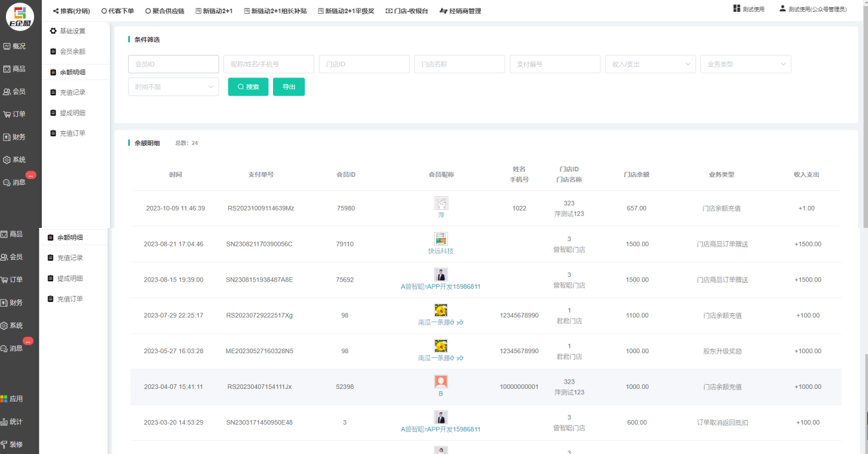Image resolution: width=868 pixels, height=454 pixels.
Task: Expand the 收入/支出 dropdown filter
Action: coord(650,64)
